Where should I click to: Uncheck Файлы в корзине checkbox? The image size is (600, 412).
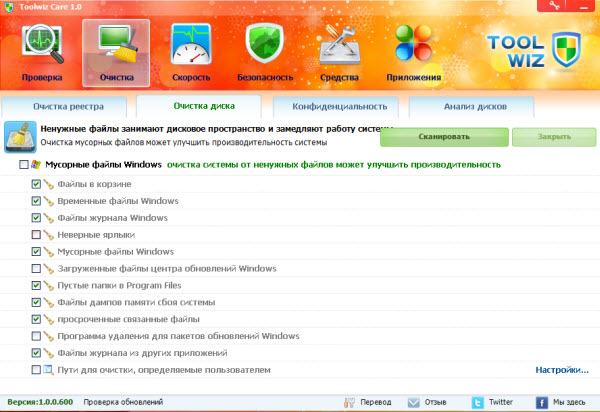[x=37, y=185]
